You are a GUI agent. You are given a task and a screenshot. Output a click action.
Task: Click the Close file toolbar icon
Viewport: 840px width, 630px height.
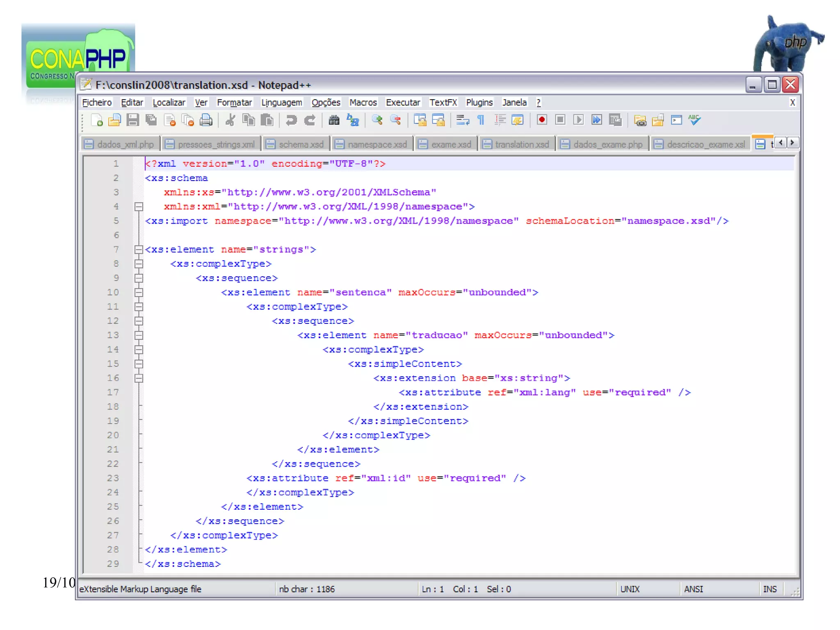tap(169, 120)
